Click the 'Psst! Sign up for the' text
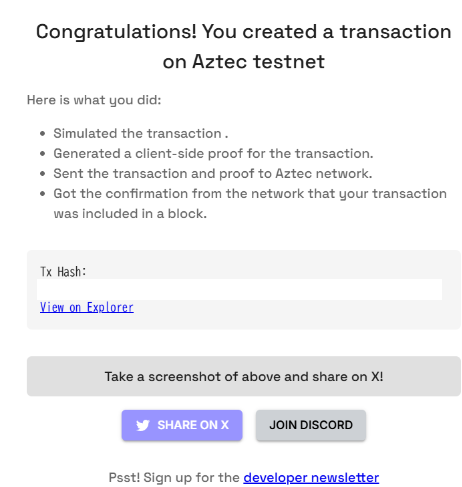The height and width of the screenshot is (487, 462). click(x=174, y=478)
